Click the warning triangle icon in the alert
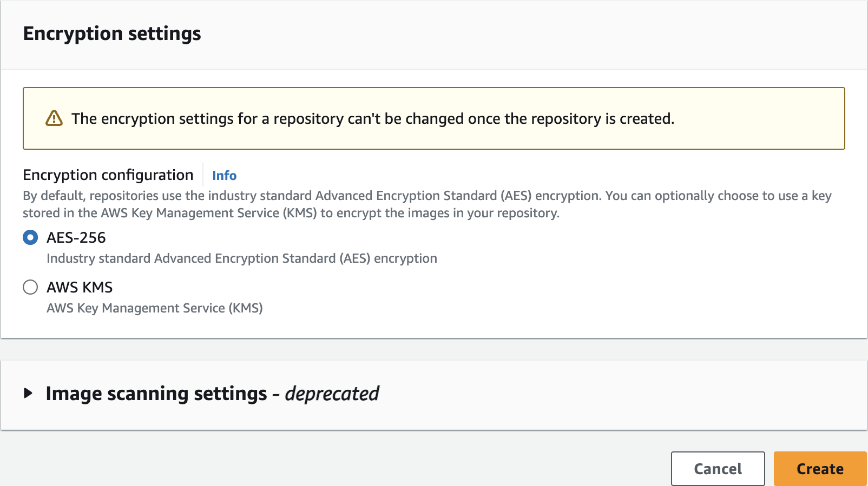The width and height of the screenshot is (868, 486). [x=54, y=118]
